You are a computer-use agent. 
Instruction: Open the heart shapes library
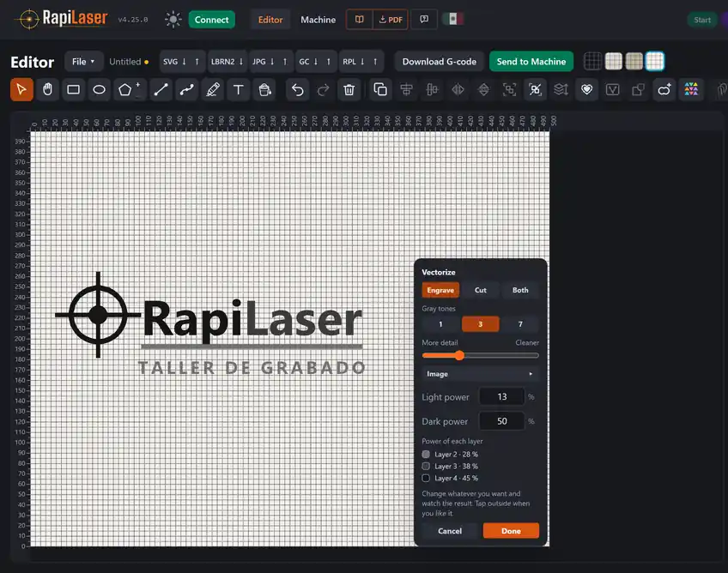pos(587,89)
